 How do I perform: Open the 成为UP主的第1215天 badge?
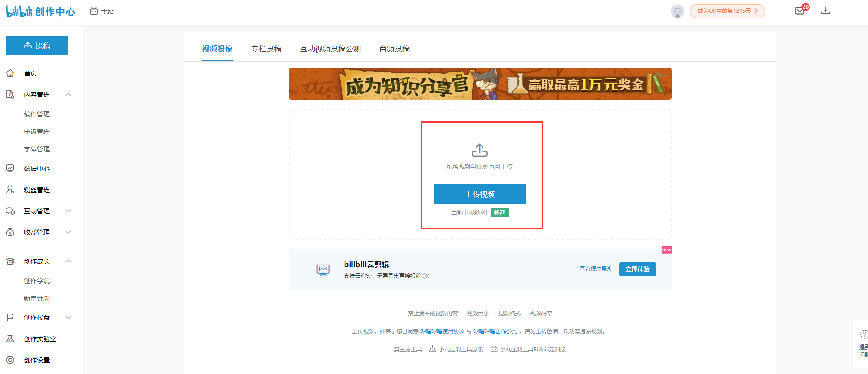click(727, 11)
